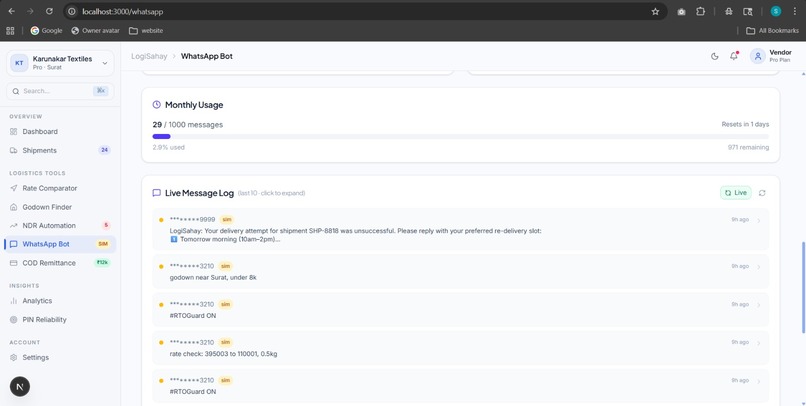Image resolution: width=806 pixels, height=406 pixels.
Task: Click the PIN Reliability target icon
Action: click(13, 320)
